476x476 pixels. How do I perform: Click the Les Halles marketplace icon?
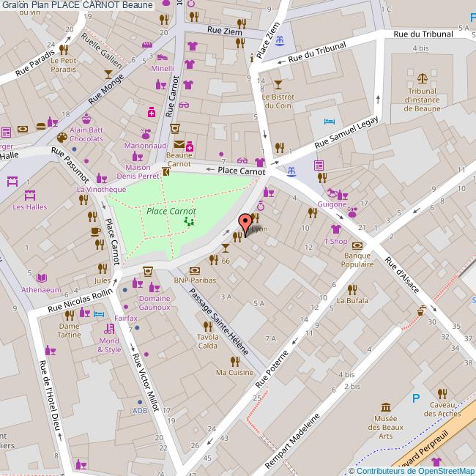(30, 195)
